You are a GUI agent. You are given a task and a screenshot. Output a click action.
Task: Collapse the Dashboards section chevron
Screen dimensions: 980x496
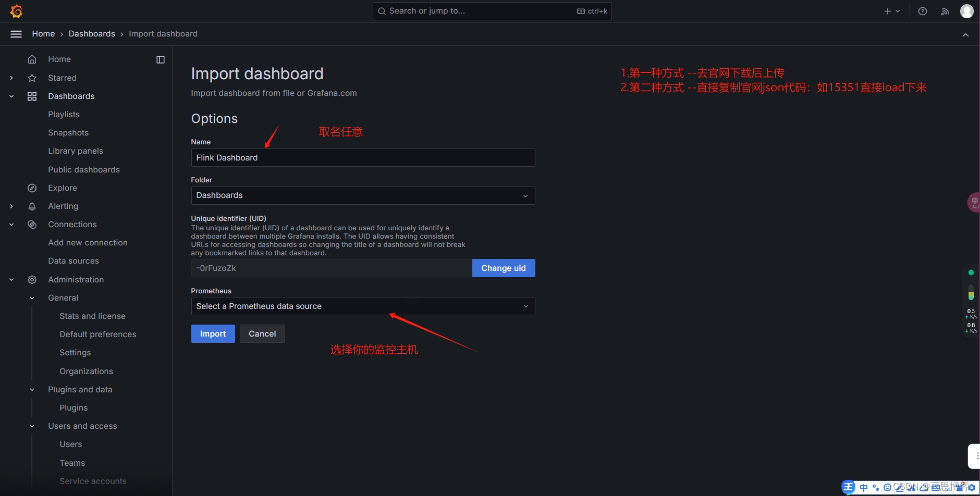(11, 96)
